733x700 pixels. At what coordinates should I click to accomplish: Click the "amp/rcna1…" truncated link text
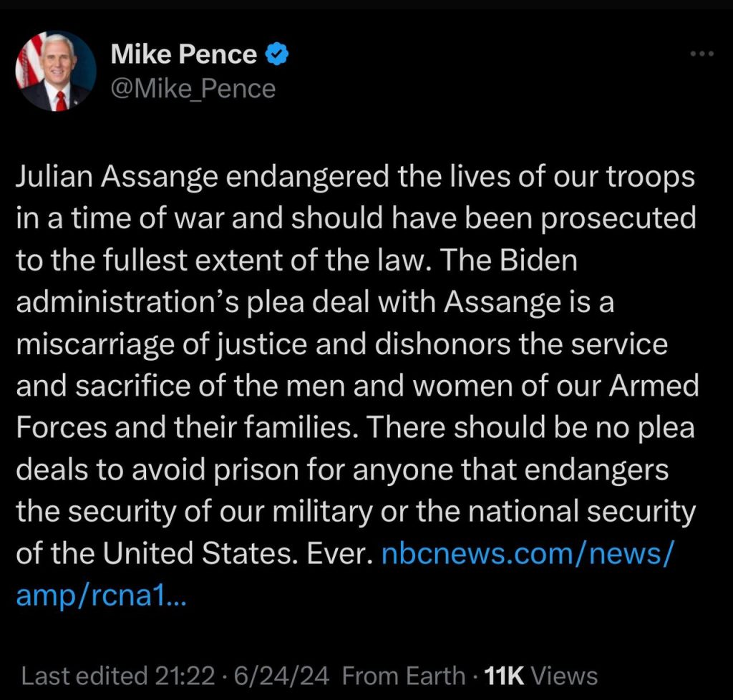[x=99, y=595]
